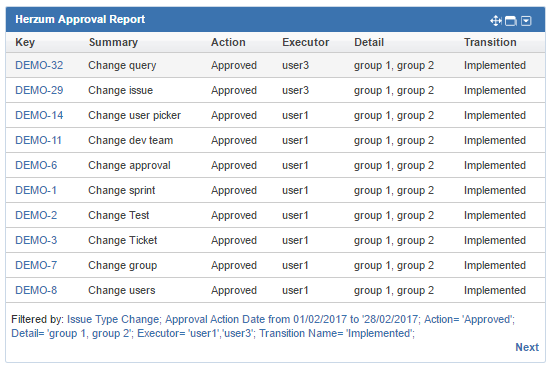Click the filter description text link
The width and height of the screenshot is (553, 371).
click(x=263, y=326)
